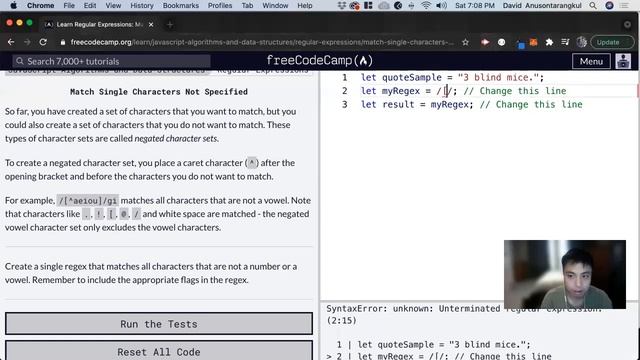
Task: Click the Search 7,000+ tutorials field
Action: 111,61
